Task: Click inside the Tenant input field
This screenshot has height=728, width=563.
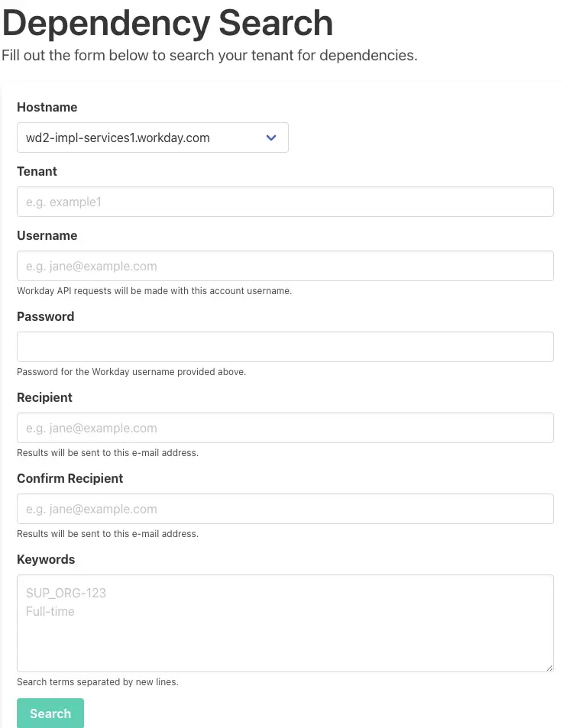Action: click(285, 202)
